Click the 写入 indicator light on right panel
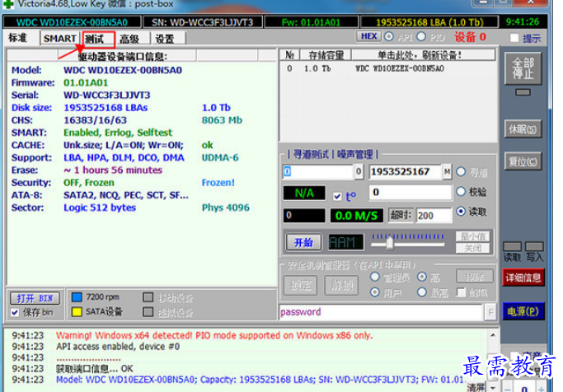 [x=534, y=246]
